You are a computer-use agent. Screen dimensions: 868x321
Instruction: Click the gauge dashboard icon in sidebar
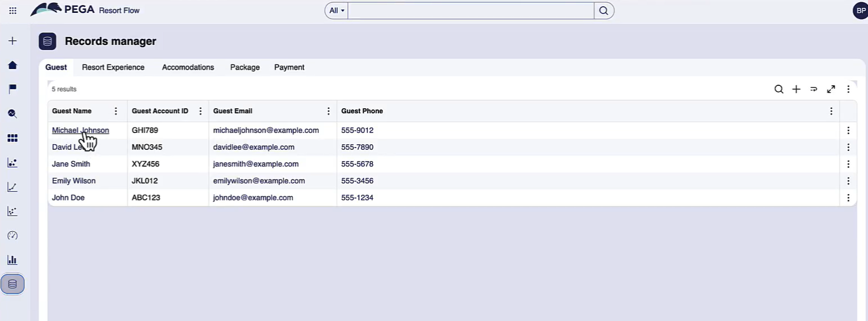point(12,236)
